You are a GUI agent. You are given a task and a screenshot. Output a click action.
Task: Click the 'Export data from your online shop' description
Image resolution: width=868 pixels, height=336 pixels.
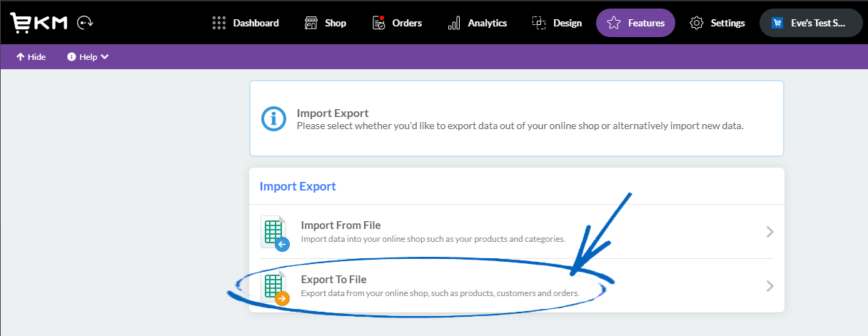[x=440, y=293]
